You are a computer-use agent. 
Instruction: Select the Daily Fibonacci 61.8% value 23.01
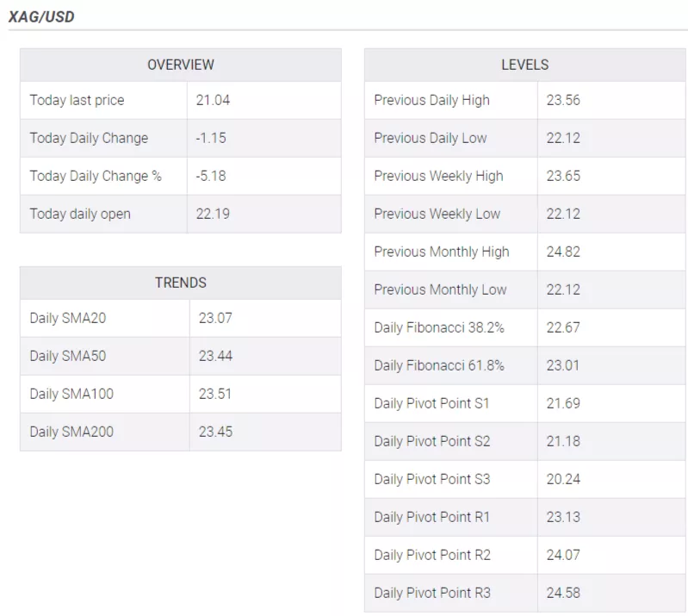(x=563, y=365)
